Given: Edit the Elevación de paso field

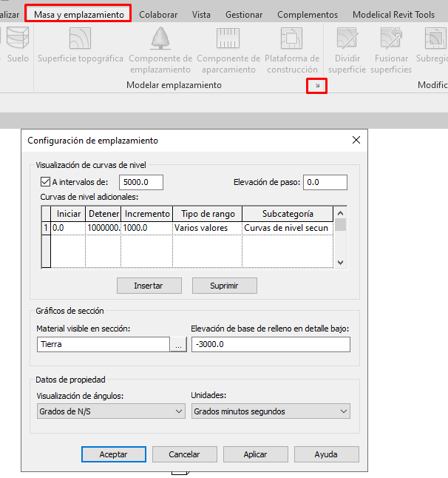Looking at the screenshot, I should (x=325, y=182).
